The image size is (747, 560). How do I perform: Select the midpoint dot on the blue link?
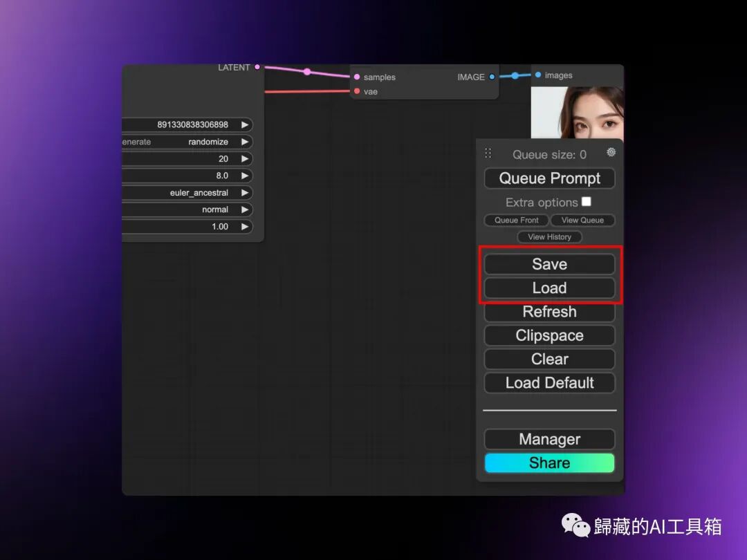coord(515,75)
